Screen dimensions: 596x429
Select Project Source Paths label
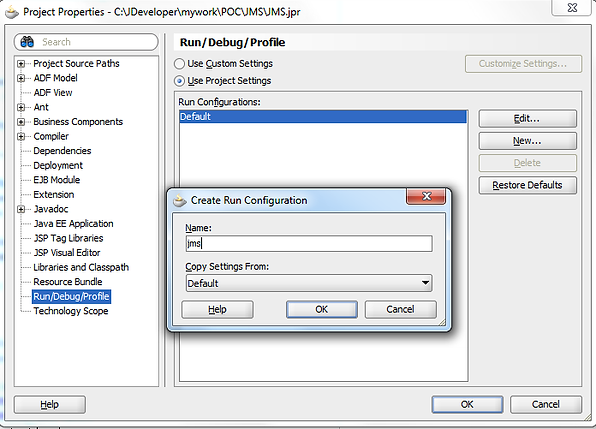76,63
